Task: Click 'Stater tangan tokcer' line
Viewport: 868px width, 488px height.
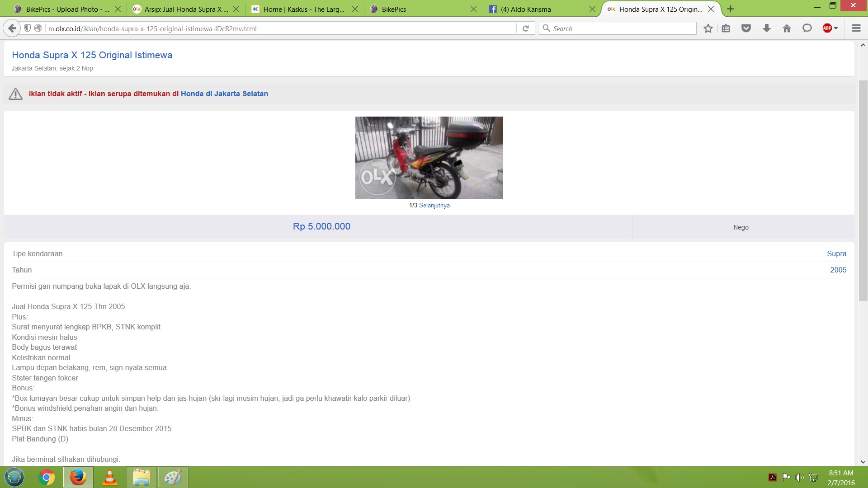Action: point(45,378)
